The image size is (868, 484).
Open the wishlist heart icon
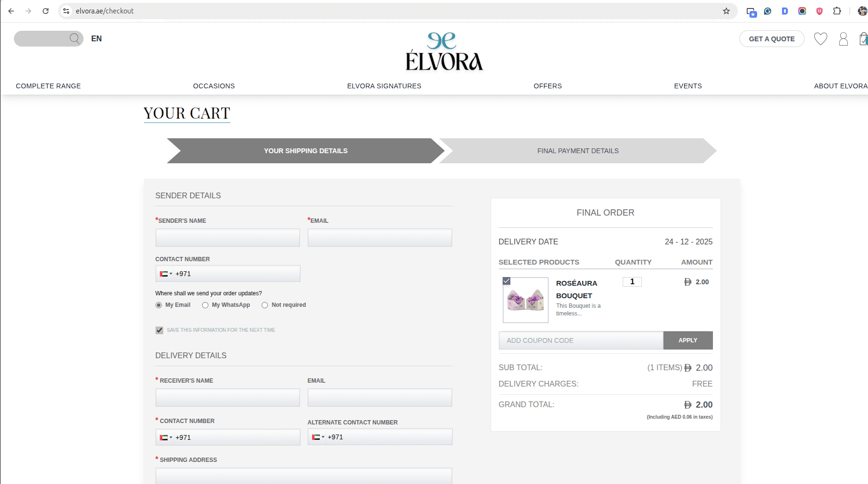(820, 39)
